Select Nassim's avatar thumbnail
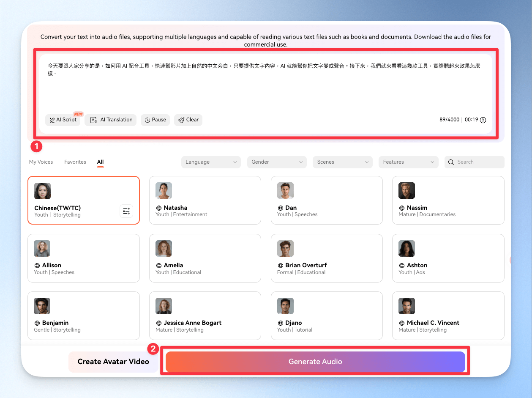The image size is (532, 398). (407, 191)
